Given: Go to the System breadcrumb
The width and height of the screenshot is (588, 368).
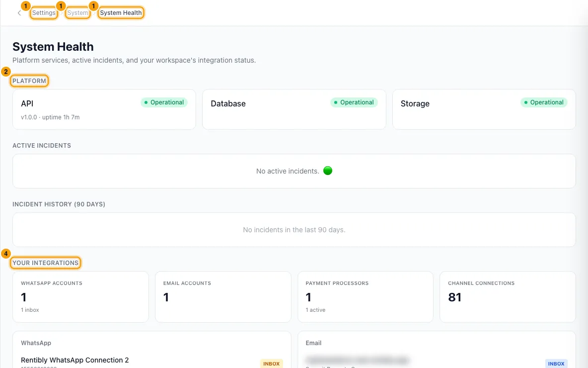Looking at the screenshot, I should point(77,13).
